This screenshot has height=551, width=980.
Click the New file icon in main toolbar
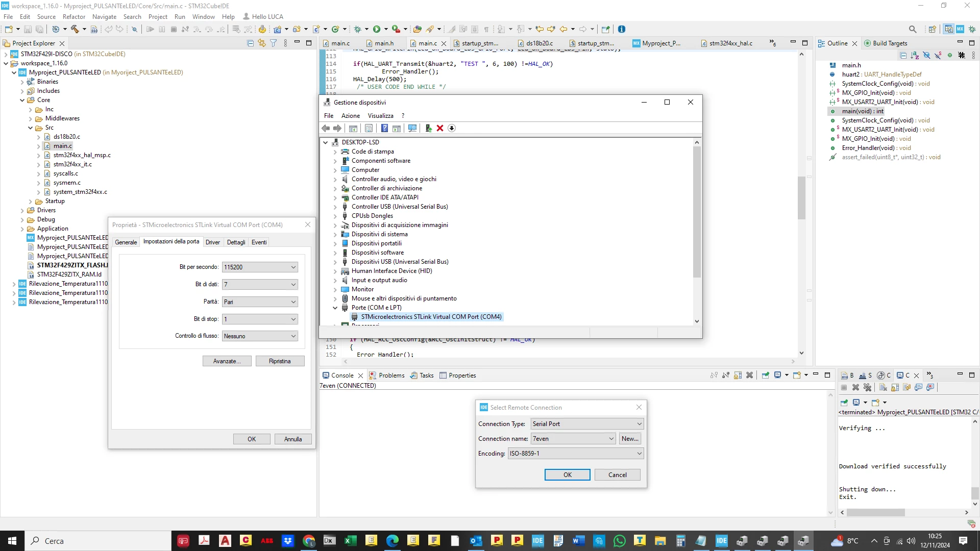click(9, 29)
